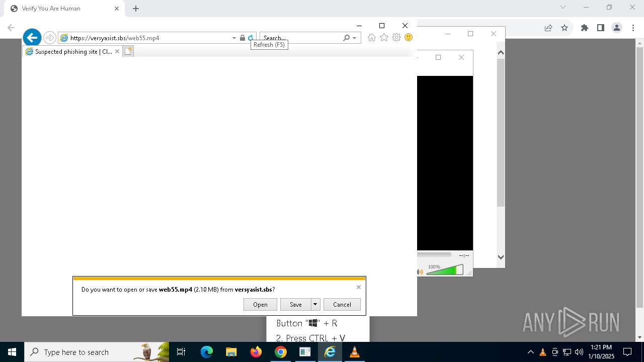Maximize the Internet Explorer window
The height and width of the screenshot is (362, 644).
382,26
